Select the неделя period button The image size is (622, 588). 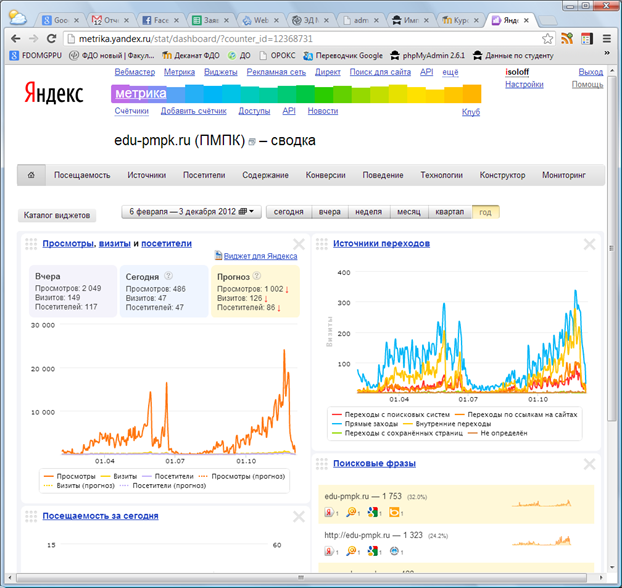click(369, 212)
